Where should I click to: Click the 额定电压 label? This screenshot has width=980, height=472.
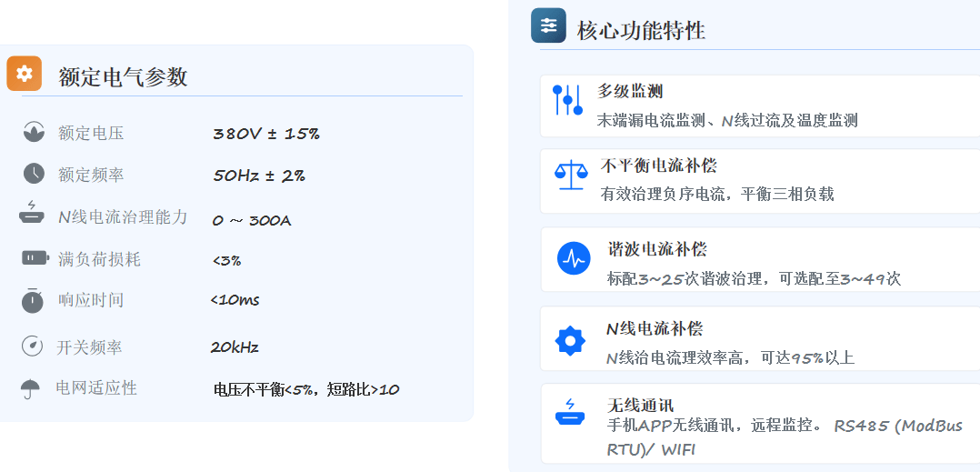pos(91,133)
